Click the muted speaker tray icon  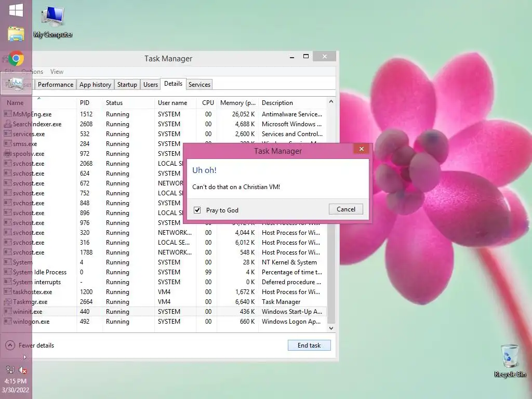23,370
